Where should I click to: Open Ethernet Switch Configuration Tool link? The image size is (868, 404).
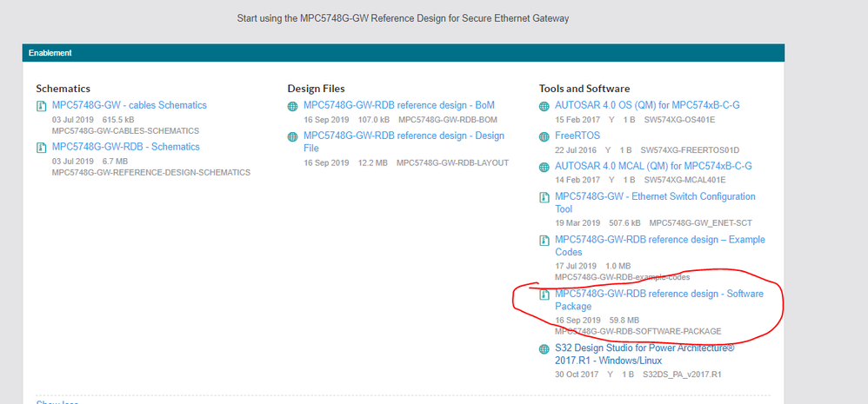click(655, 202)
